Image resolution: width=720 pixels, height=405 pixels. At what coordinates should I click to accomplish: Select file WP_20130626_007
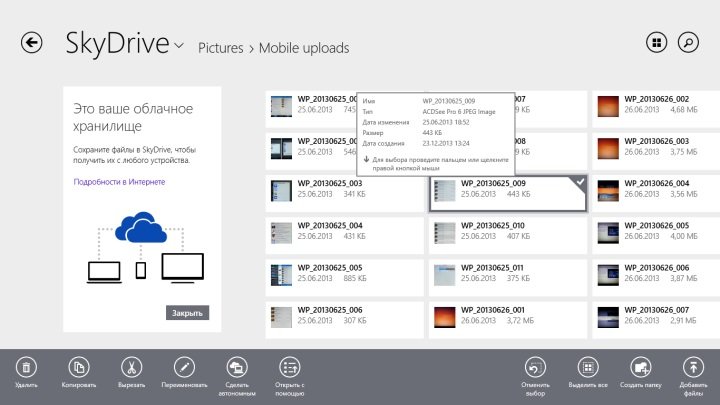656,320
